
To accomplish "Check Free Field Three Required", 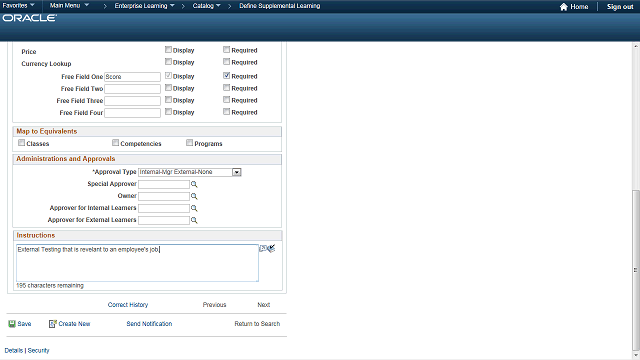I will pos(227,100).
